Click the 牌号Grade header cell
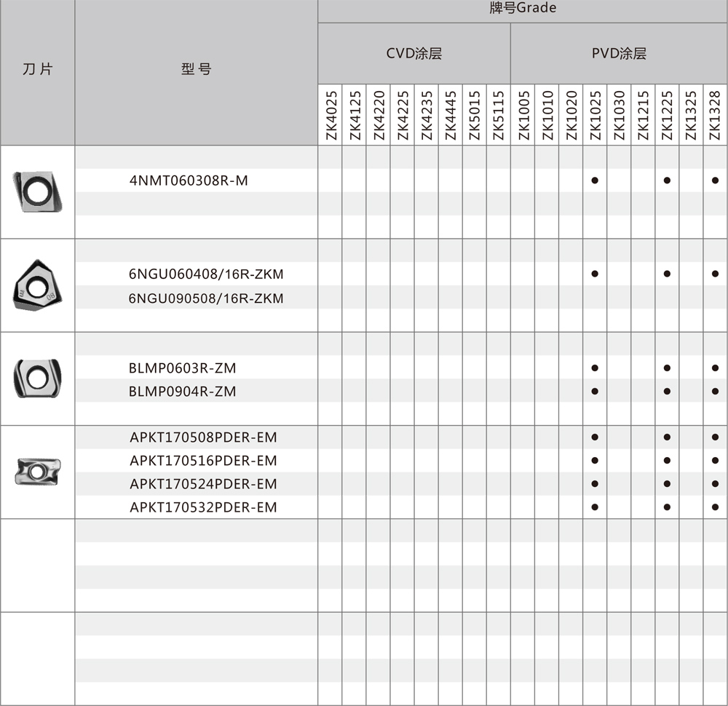This screenshot has height=706, width=728. pos(522,10)
